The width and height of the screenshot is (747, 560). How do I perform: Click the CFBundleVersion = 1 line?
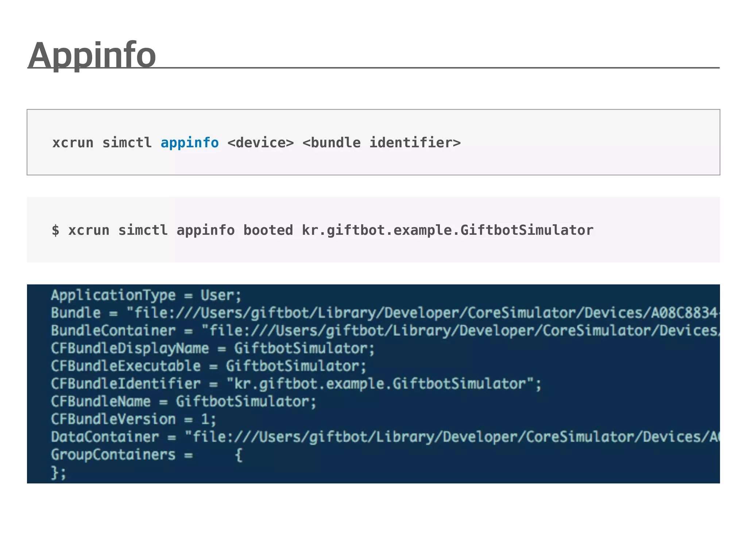tap(133, 419)
